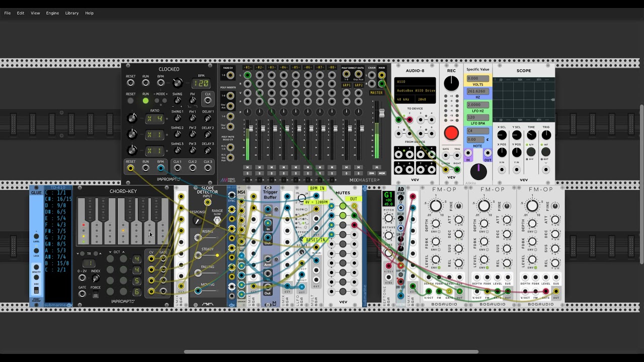The height and width of the screenshot is (362, 644).
Task: Click the VOLTS field in Specific Value
Action: pyautogui.click(x=477, y=79)
